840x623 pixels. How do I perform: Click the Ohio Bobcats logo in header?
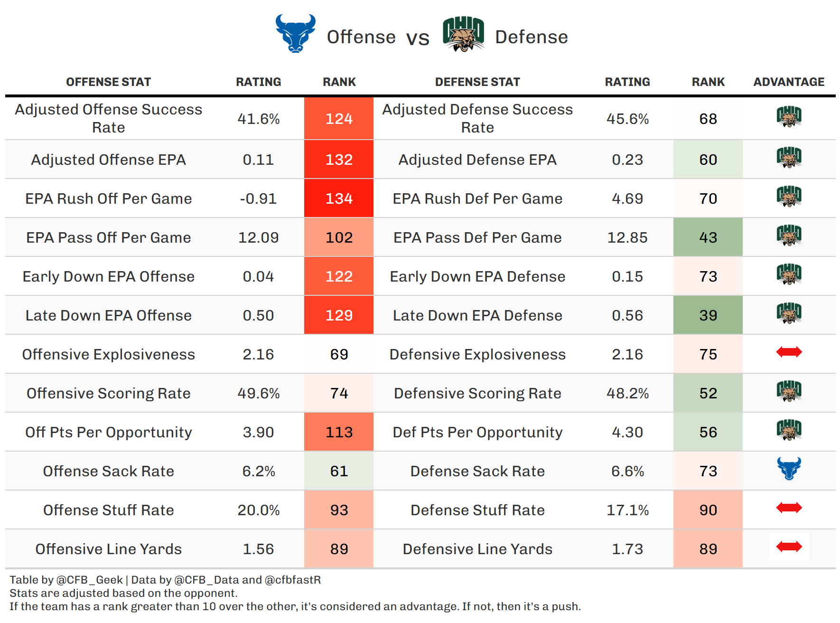tap(463, 34)
